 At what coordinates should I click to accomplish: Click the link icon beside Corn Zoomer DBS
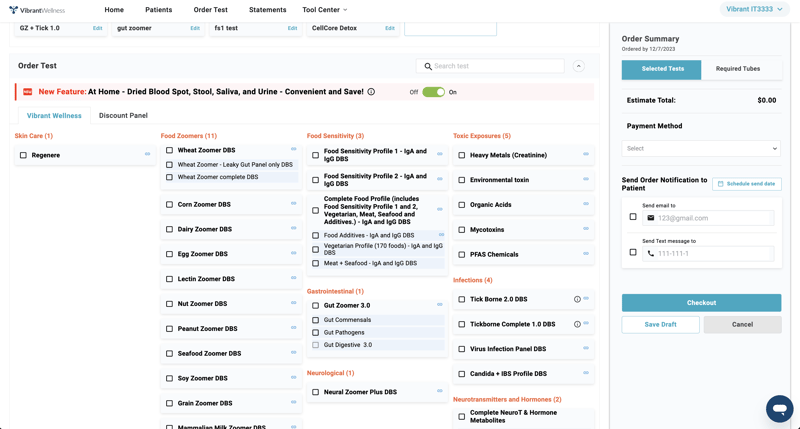[x=294, y=204]
